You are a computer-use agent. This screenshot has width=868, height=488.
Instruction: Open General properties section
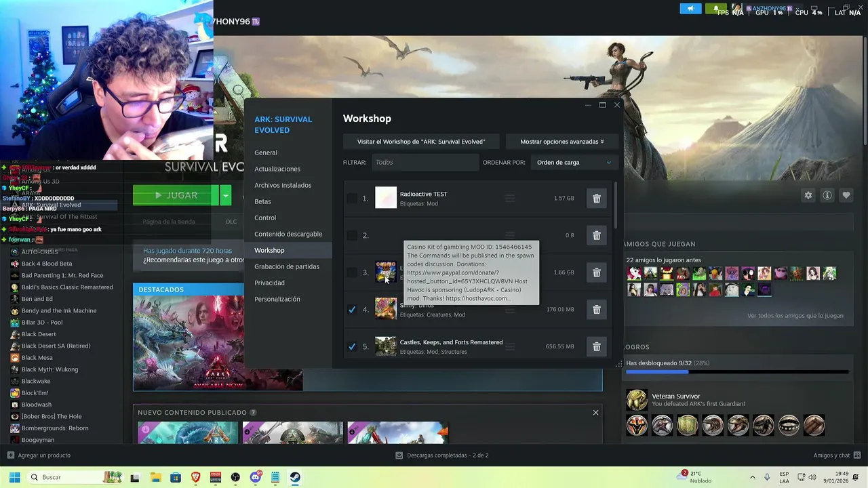pos(266,152)
